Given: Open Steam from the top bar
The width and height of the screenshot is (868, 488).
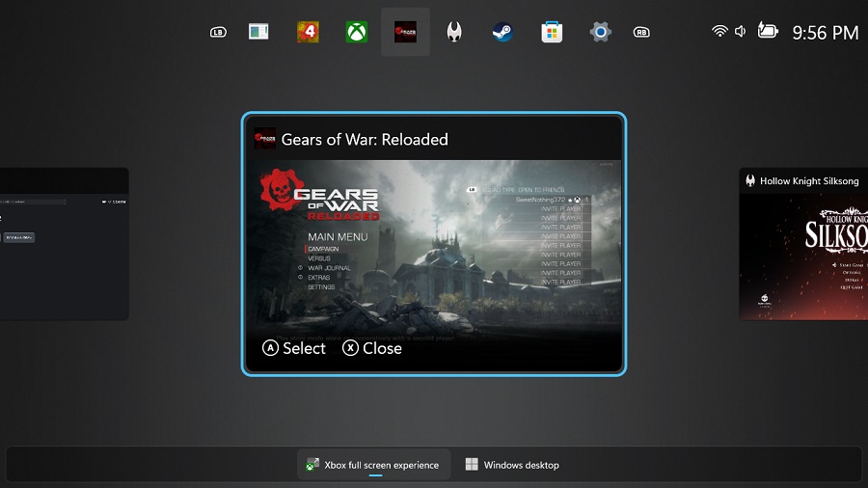Looking at the screenshot, I should [502, 32].
